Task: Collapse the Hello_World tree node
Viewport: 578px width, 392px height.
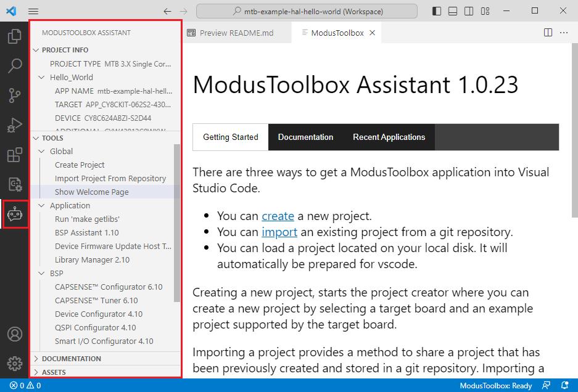Action: pyautogui.click(x=41, y=78)
